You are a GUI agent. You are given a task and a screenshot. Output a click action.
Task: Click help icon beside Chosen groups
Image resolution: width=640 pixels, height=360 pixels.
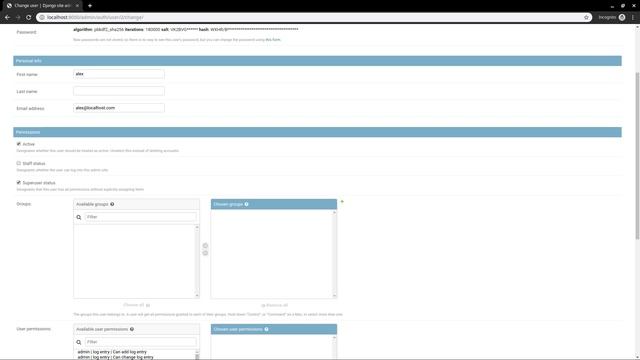coord(247,204)
